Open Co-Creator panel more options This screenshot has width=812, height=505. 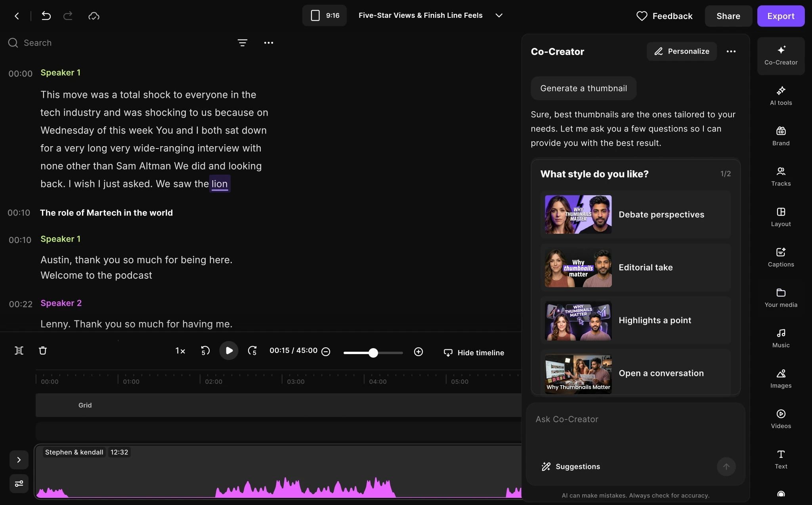[x=731, y=51]
